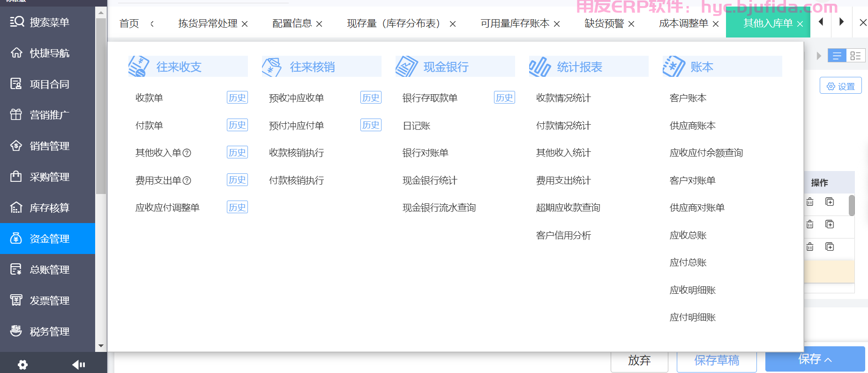The height and width of the screenshot is (373, 868).
Task: Click the 放弃 button
Action: [639, 360]
